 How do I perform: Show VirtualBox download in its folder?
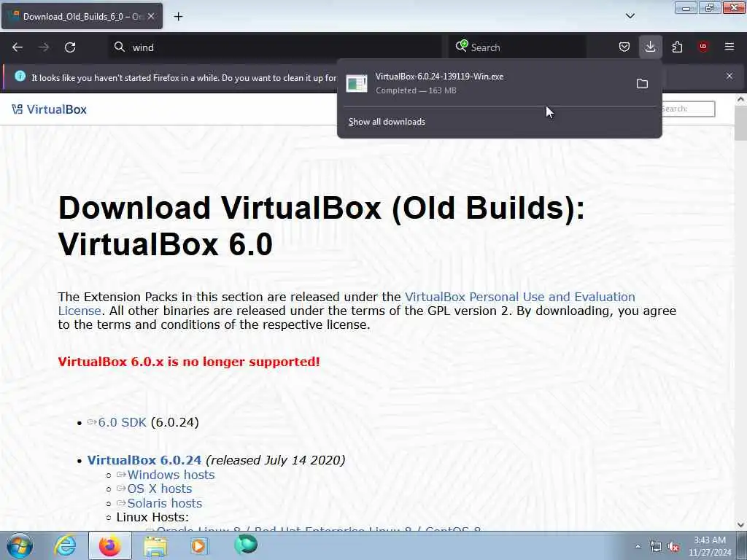click(642, 83)
